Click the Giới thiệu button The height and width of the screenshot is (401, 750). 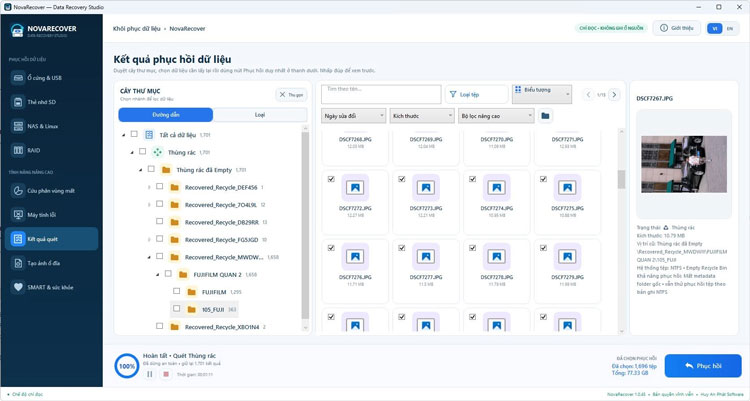677,28
